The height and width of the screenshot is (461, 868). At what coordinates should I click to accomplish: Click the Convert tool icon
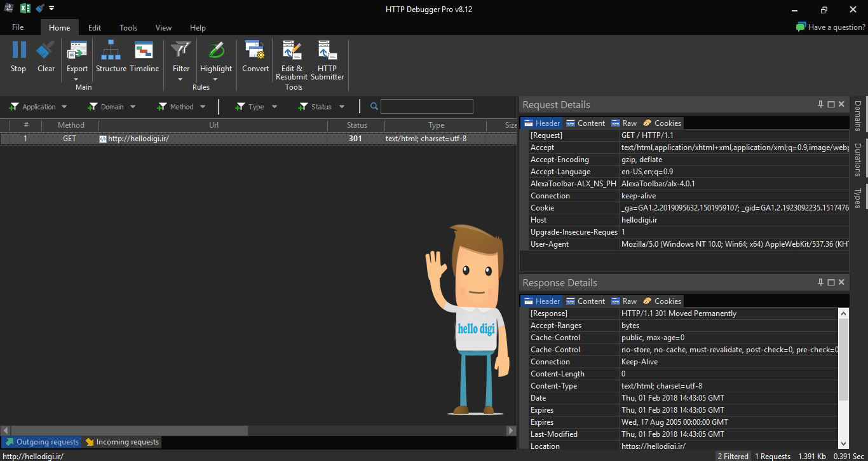(255, 51)
